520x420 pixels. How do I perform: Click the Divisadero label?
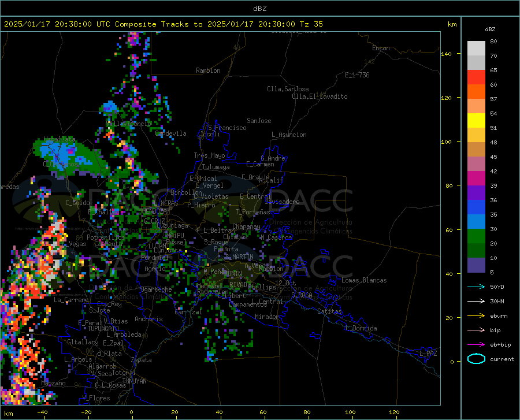pyautogui.click(x=282, y=202)
